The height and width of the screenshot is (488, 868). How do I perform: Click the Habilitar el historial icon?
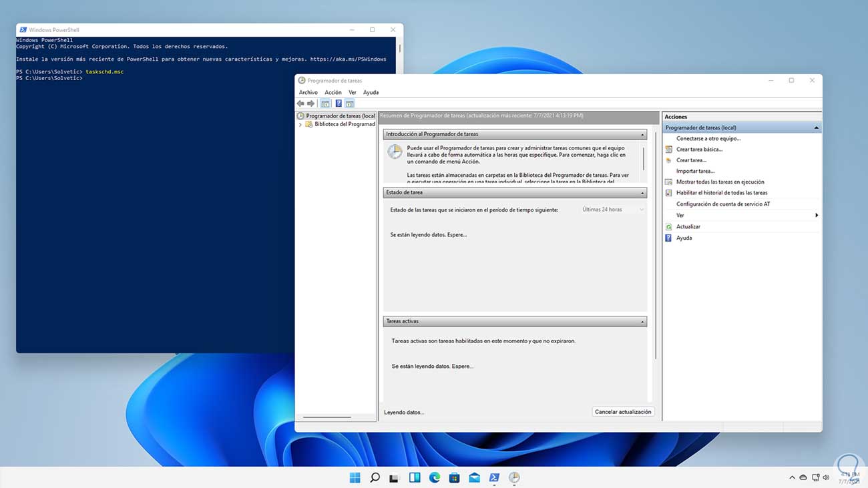coord(669,193)
